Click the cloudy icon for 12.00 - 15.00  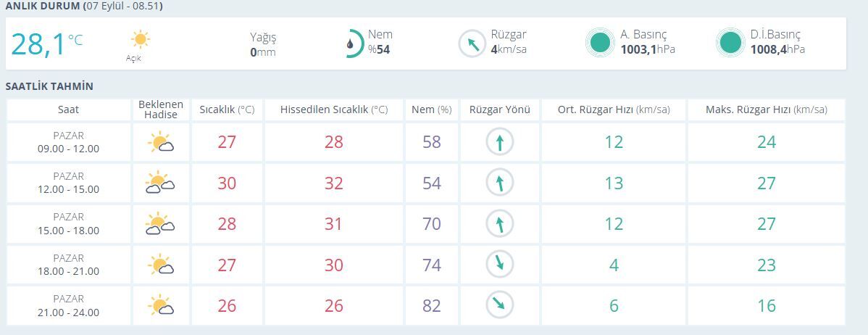[160, 183]
